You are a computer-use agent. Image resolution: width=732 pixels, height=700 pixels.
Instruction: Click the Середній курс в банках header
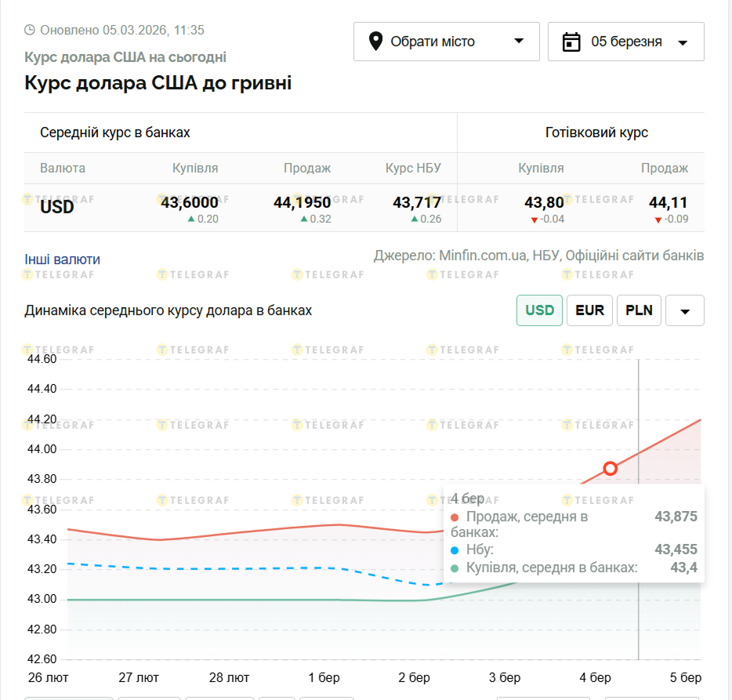click(115, 132)
